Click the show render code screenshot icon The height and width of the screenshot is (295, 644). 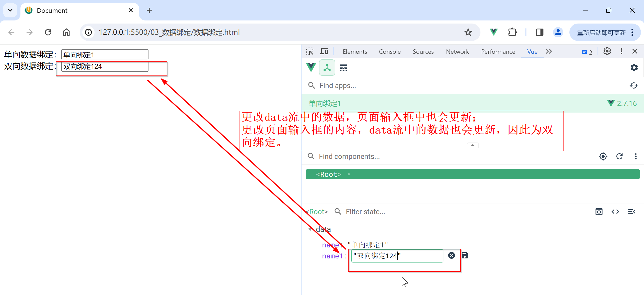pos(599,212)
